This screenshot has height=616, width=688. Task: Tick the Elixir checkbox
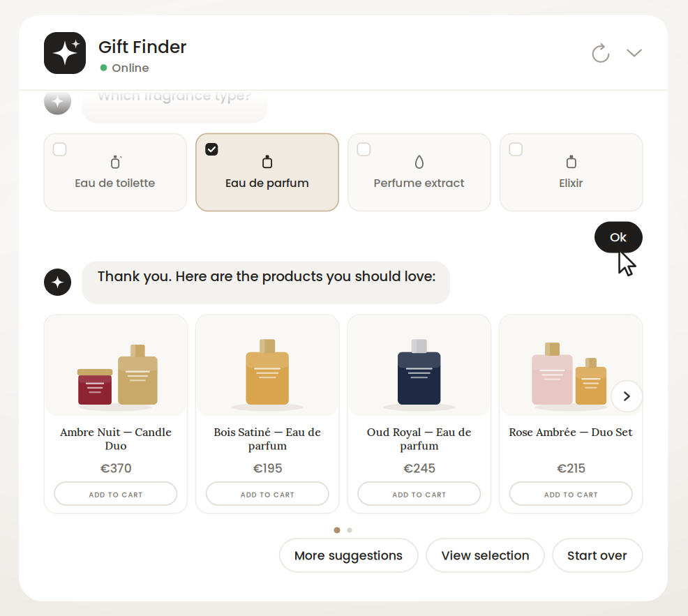(516, 149)
